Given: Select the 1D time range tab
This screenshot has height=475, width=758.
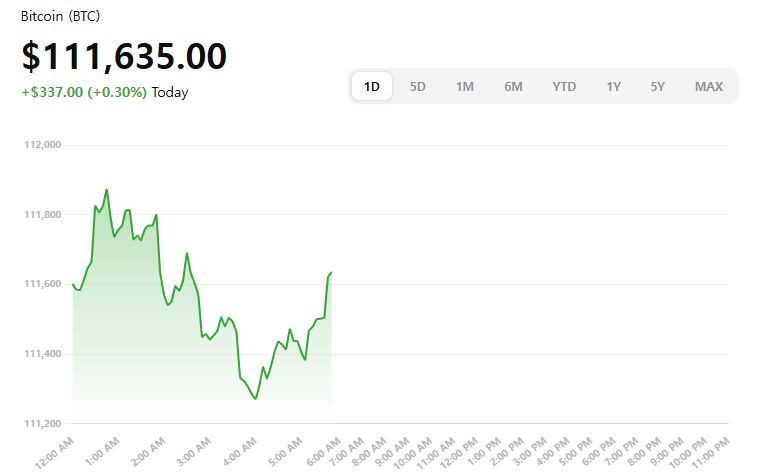Looking at the screenshot, I should click(372, 86).
